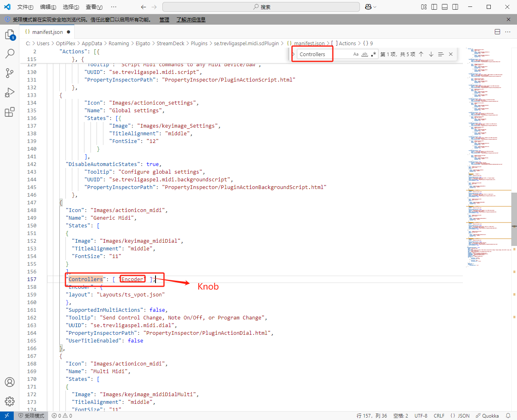
Task: Open the 查看(V) menu
Action: coord(94,7)
